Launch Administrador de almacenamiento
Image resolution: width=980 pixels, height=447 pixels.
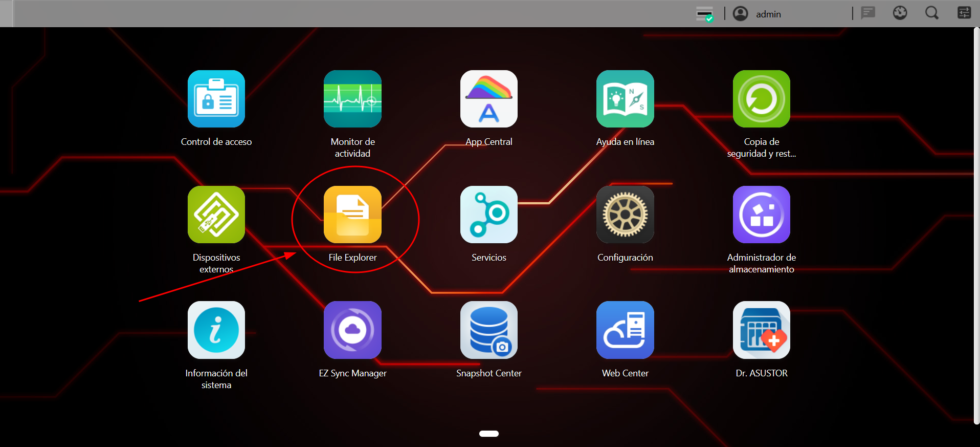point(761,215)
